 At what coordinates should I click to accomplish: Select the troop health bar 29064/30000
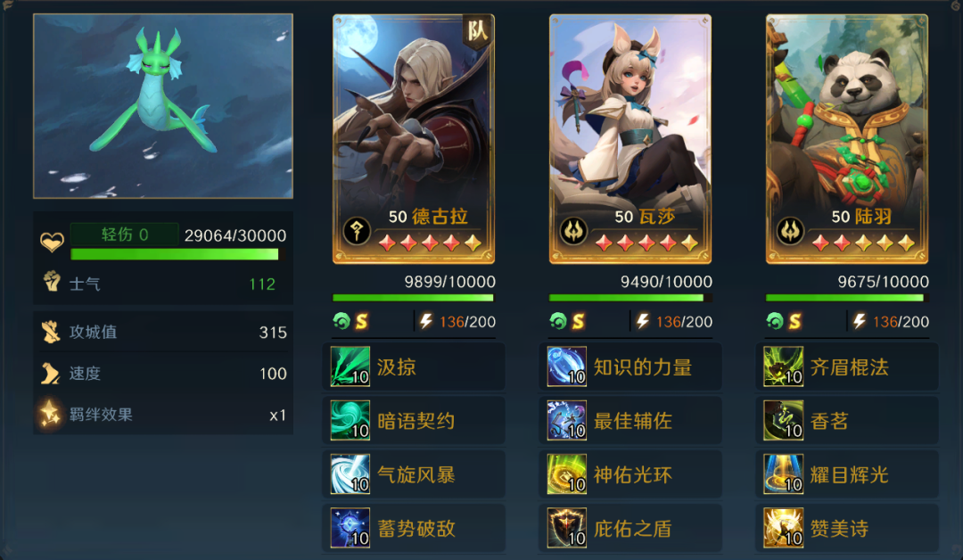coord(175,253)
